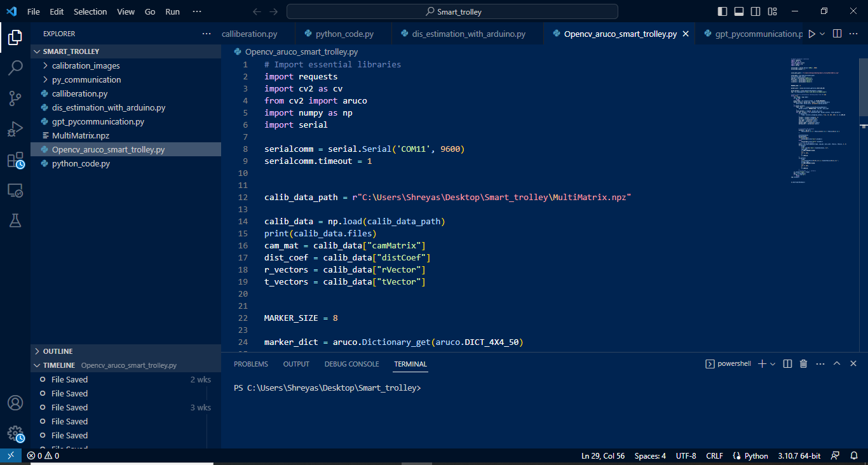Kill the terminal with trash icon
Viewport: 868px width, 465px height.
803,364
